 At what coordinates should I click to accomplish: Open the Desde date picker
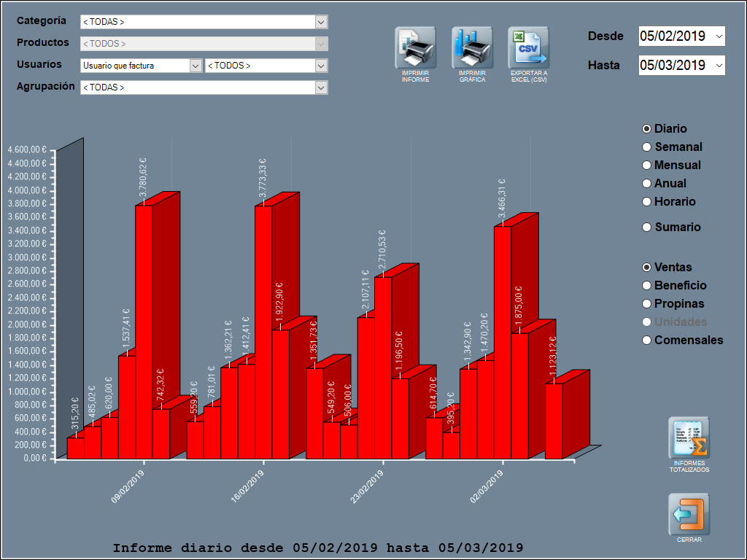click(x=719, y=36)
